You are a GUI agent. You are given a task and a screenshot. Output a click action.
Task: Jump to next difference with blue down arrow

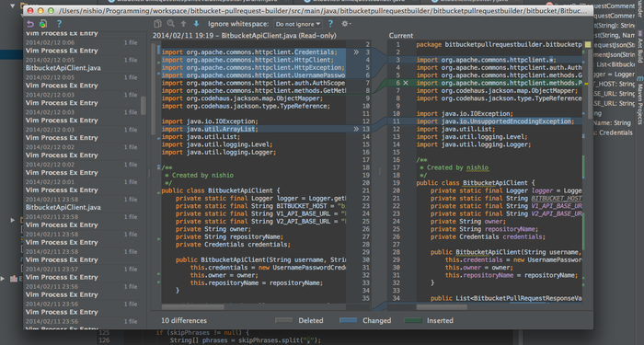(196, 24)
